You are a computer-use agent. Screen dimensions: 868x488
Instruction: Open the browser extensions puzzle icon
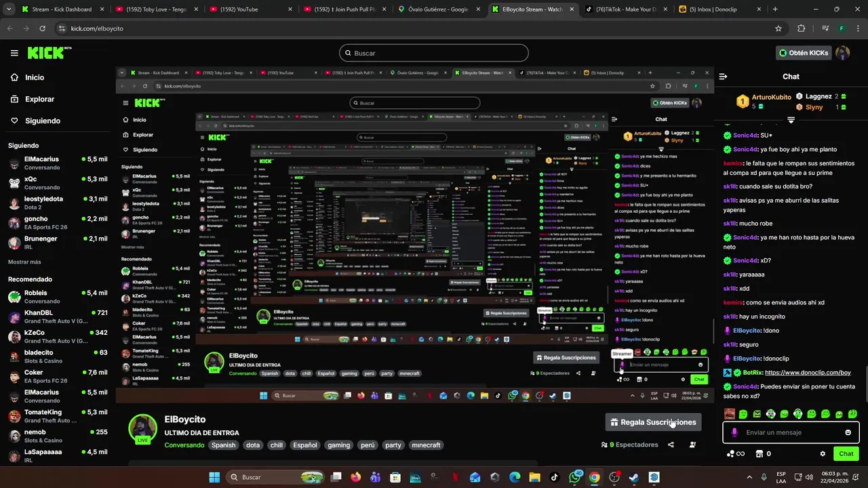point(801,28)
